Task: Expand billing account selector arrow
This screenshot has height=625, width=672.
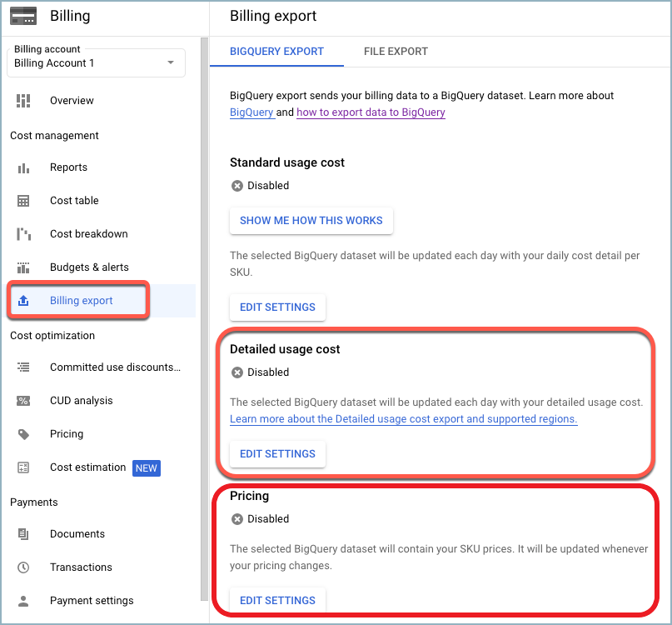Action: (x=171, y=62)
